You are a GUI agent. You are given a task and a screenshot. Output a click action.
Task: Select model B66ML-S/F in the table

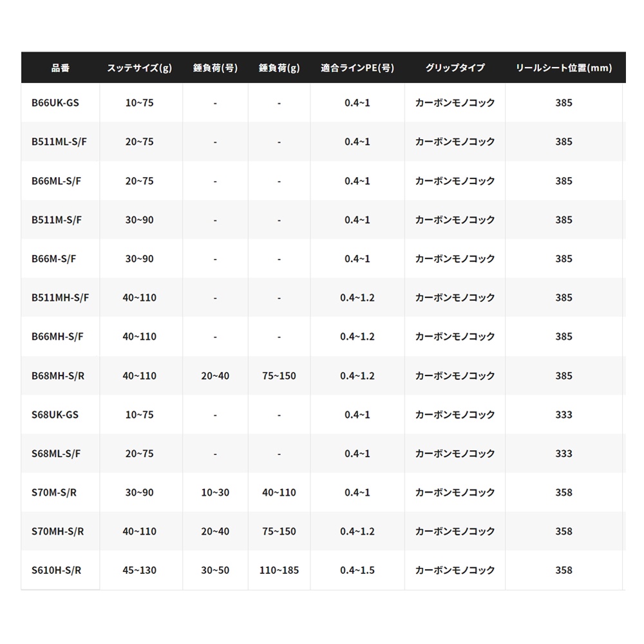click(x=56, y=181)
